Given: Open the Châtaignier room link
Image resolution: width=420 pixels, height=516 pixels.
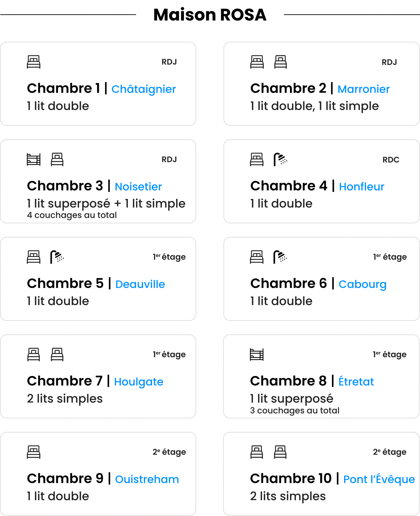Looking at the screenshot, I should pos(144,89).
